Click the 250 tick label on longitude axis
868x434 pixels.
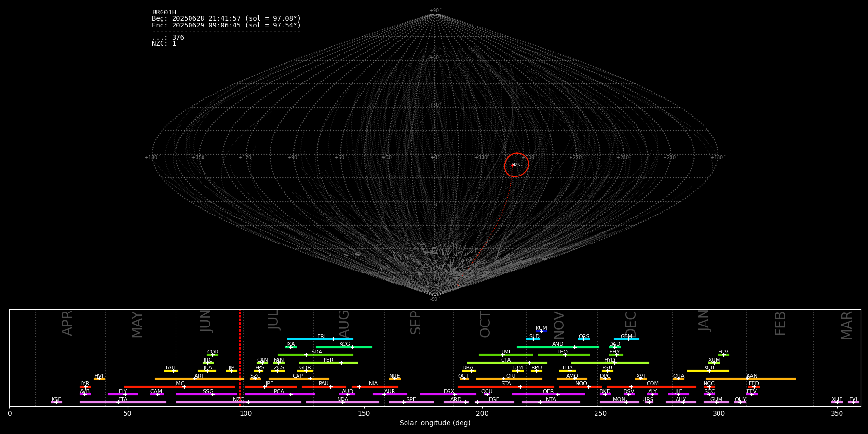click(600, 413)
